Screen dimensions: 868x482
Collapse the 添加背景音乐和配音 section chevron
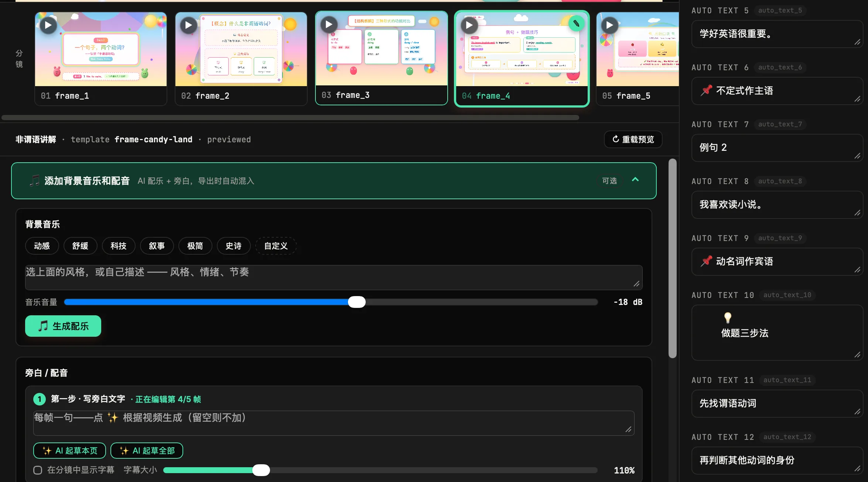tap(635, 180)
